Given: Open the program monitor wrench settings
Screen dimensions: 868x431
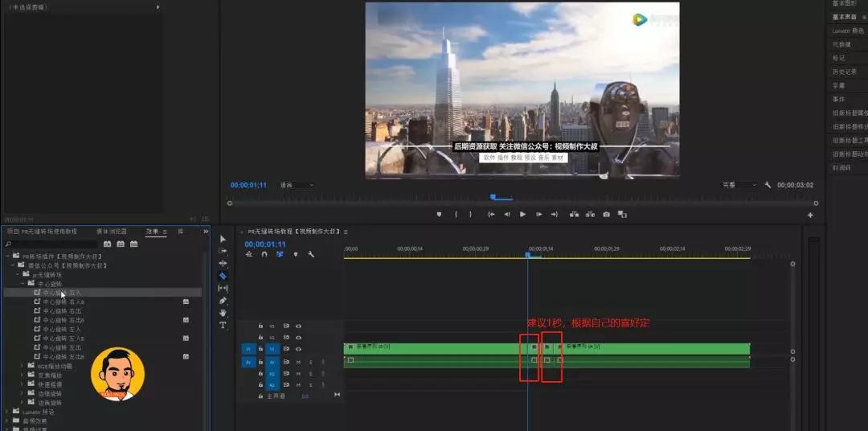Looking at the screenshot, I should pyautogui.click(x=768, y=185).
